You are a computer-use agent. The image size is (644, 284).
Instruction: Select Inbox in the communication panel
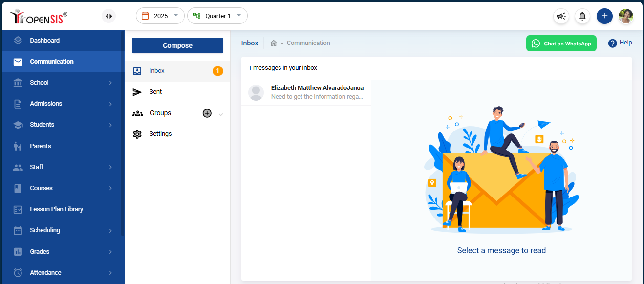coord(156,70)
